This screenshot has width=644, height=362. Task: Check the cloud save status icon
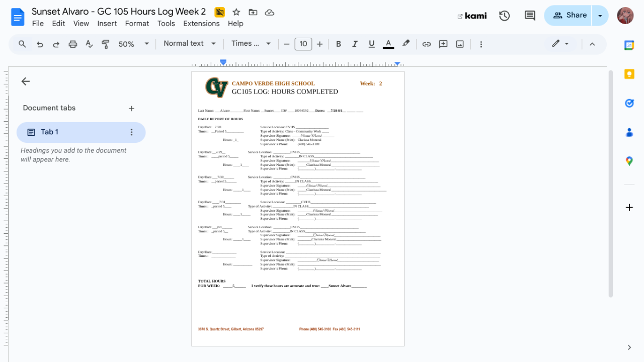coord(270,12)
